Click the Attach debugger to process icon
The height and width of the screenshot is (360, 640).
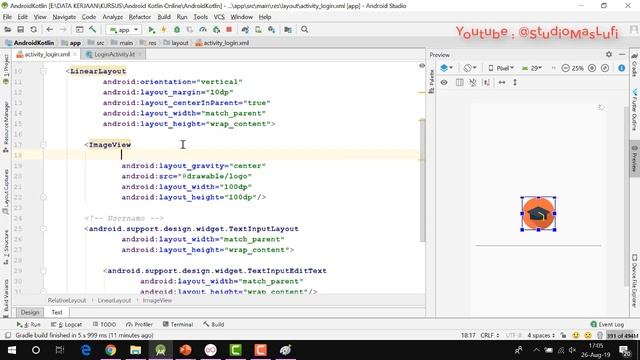[x=216, y=29]
